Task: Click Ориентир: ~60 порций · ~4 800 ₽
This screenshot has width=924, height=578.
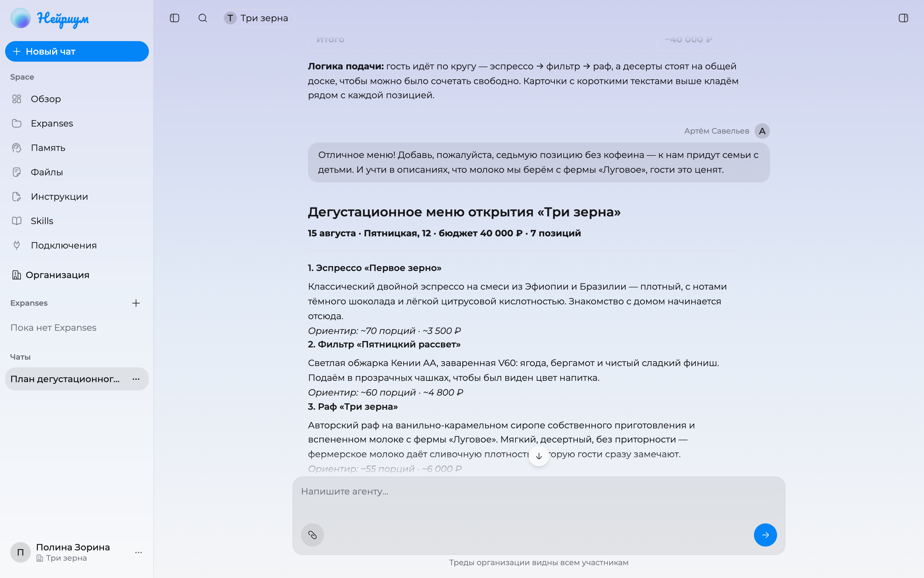Action: [x=385, y=393]
